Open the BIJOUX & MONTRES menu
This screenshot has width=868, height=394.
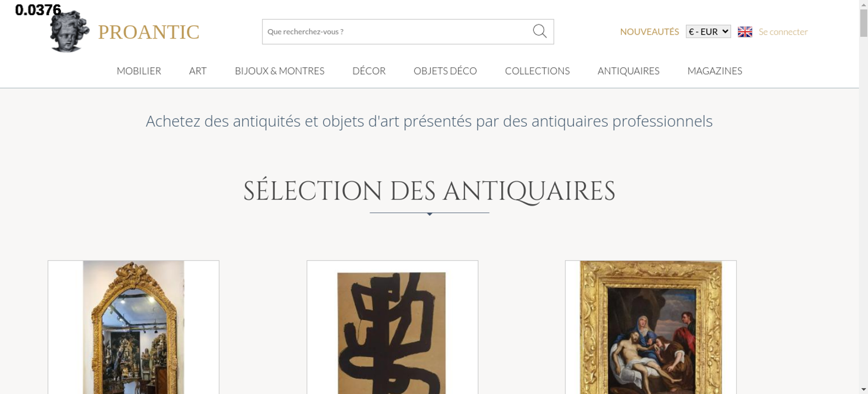tap(279, 71)
